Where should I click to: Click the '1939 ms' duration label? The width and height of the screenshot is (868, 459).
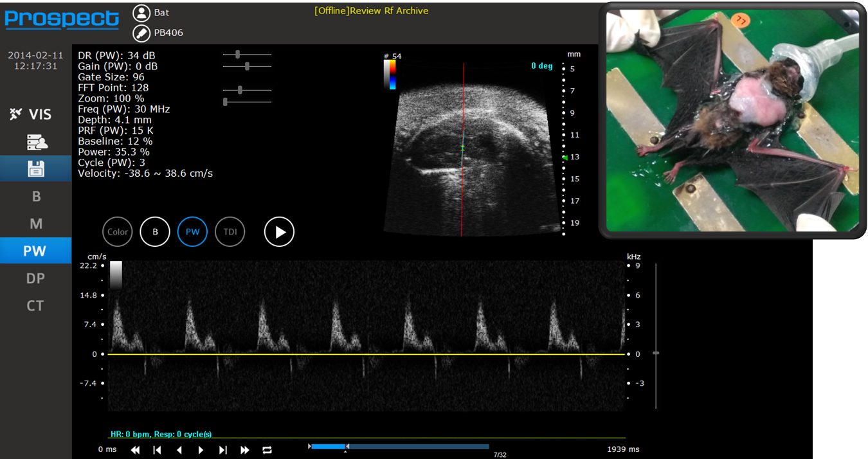pos(624,449)
